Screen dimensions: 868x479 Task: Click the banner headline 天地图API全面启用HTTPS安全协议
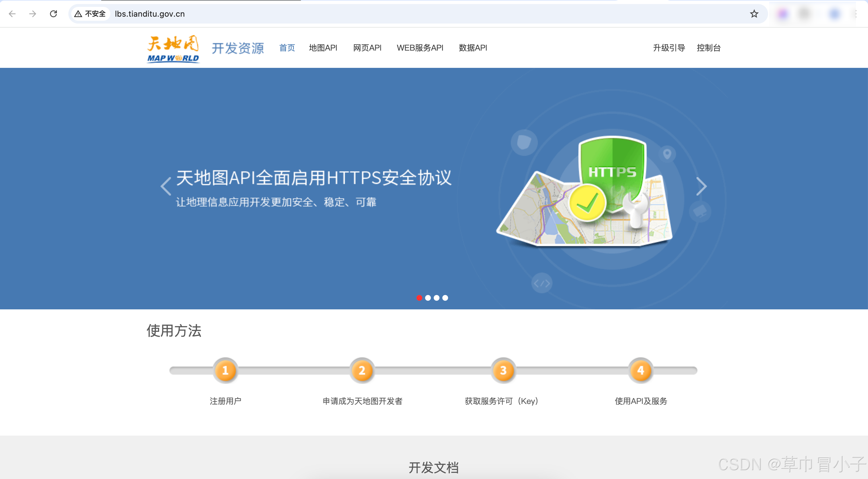(x=314, y=178)
